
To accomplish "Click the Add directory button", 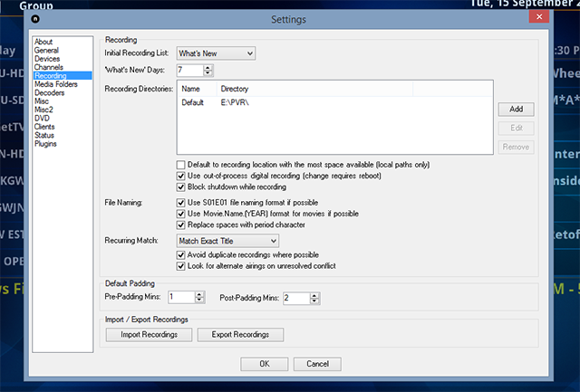I will click(516, 110).
